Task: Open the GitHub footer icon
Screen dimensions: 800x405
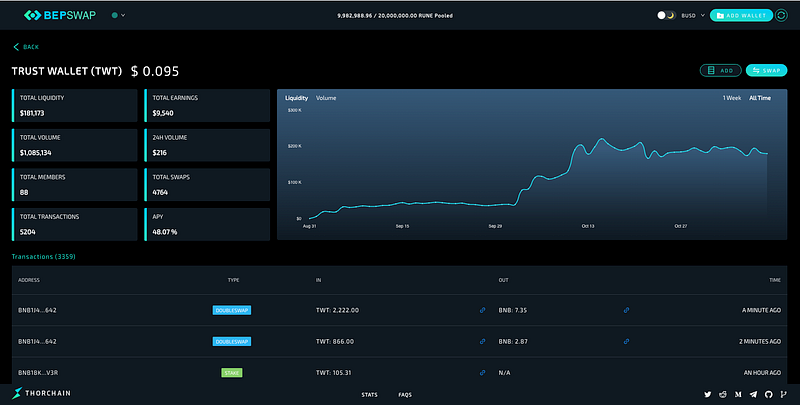Action: (769, 394)
